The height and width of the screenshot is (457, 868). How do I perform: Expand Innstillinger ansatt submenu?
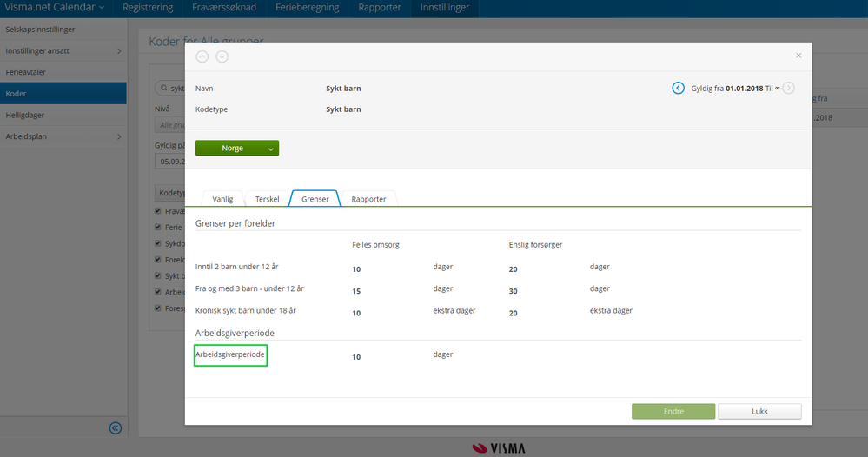(x=119, y=51)
